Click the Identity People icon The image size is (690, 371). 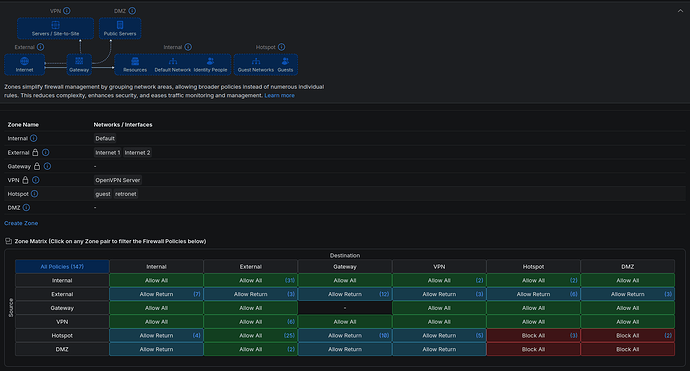coord(210,61)
